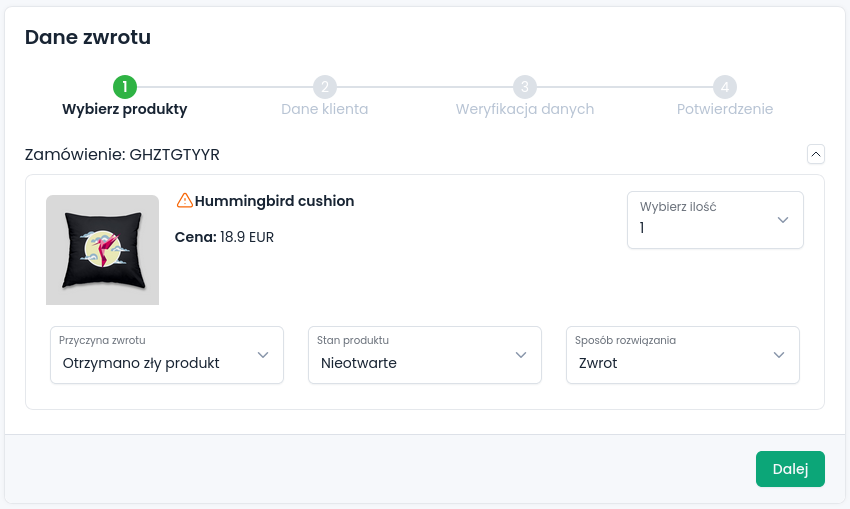Expand the Stan produktu dropdown
This screenshot has width=850, height=509.
(x=424, y=354)
